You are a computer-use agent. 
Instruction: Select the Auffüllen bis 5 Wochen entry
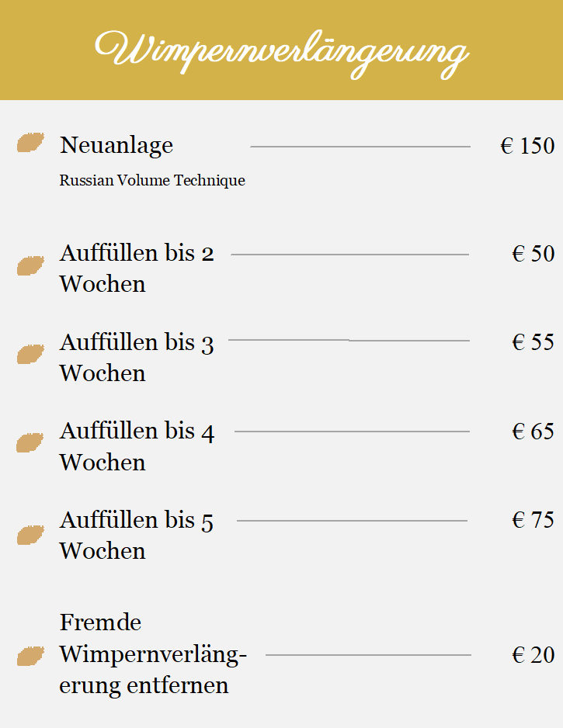pos(137,535)
